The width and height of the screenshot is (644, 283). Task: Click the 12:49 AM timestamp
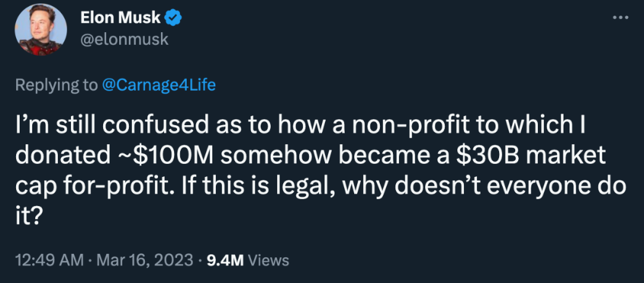pyautogui.click(x=48, y=260)
